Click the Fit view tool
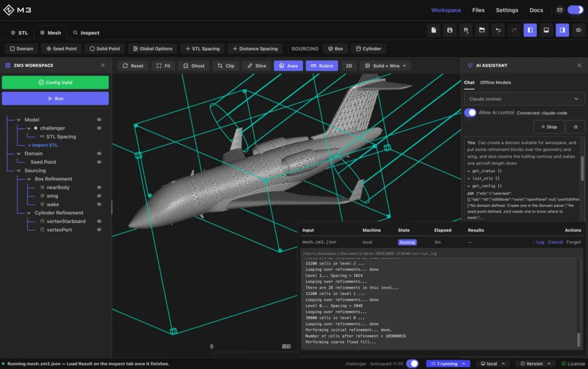The image size is (588, 369). pyautogui.click(x=164, y=65)
